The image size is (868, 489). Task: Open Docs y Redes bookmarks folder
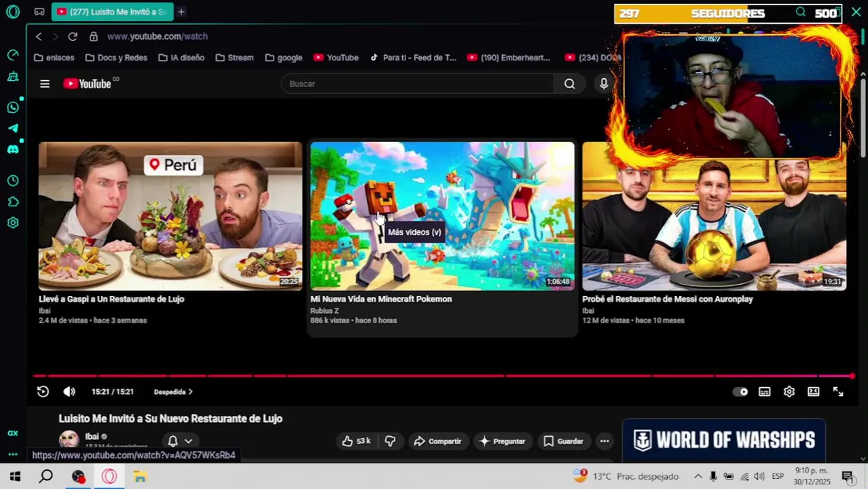coord(116,58)
